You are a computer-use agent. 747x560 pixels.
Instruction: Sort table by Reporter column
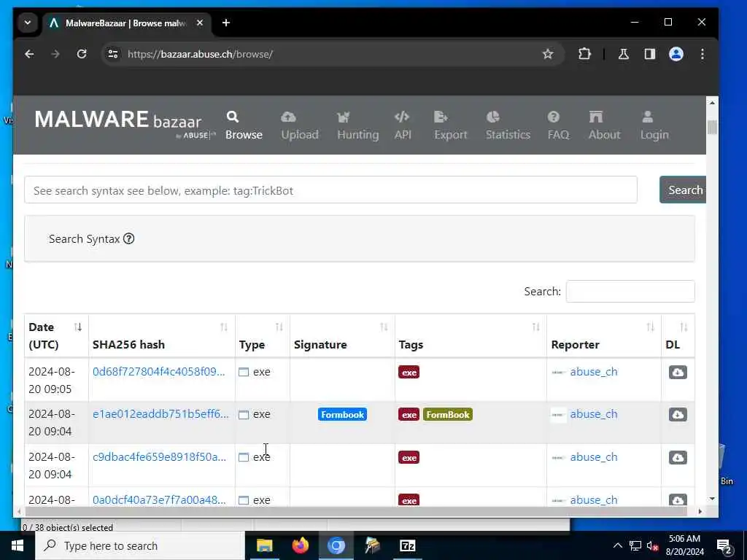603,335
